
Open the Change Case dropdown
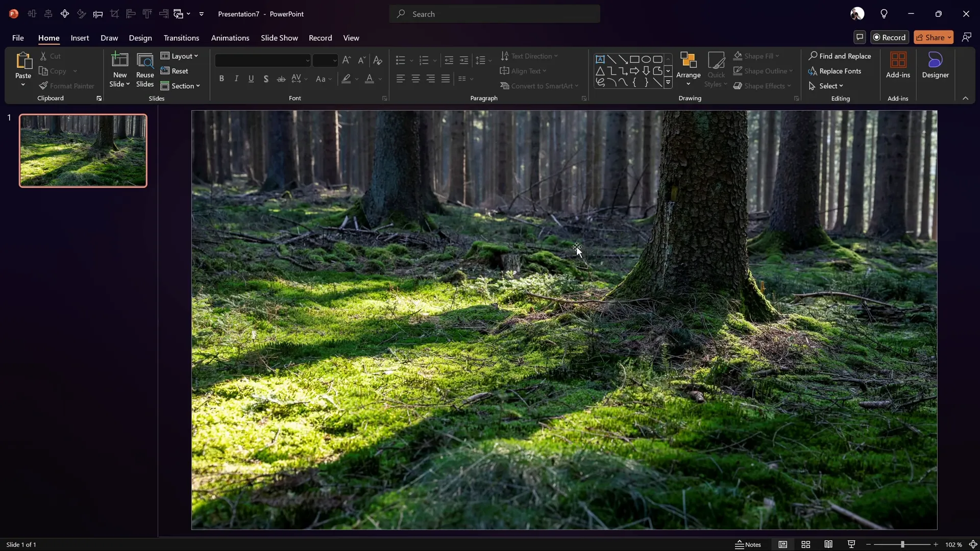[x=324, y=79]
